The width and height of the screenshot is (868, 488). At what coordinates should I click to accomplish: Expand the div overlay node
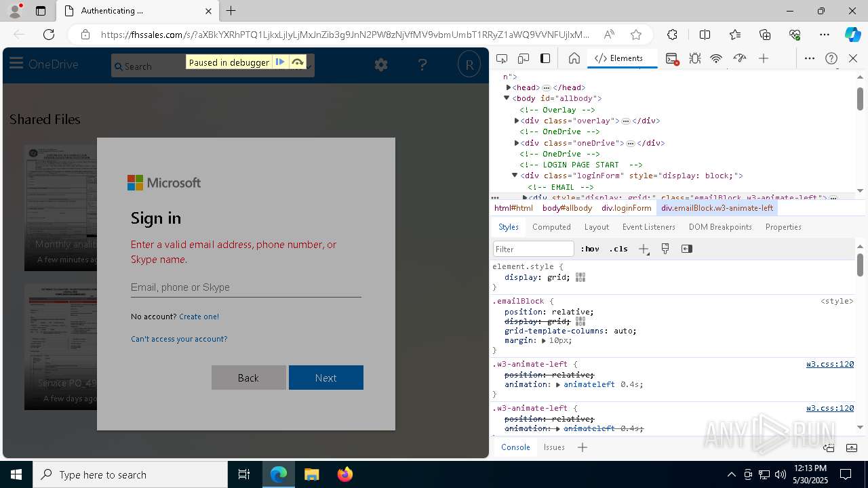517,121
